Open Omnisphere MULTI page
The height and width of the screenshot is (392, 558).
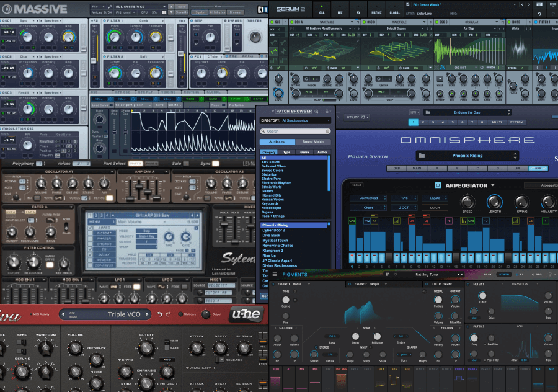(497, 122)
